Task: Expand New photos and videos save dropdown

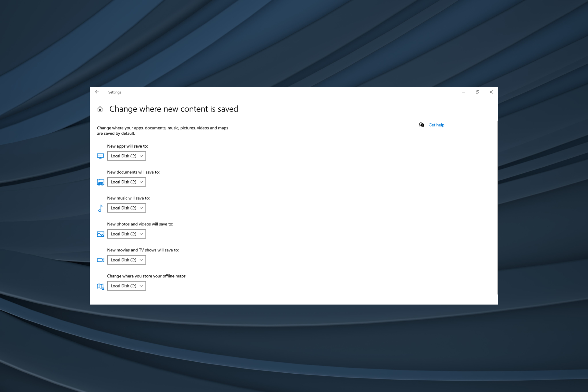Action: [x=126, y=234]
